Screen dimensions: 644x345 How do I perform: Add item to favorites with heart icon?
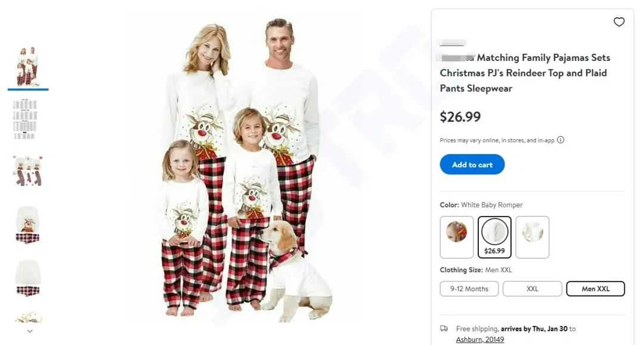[619, 22]
